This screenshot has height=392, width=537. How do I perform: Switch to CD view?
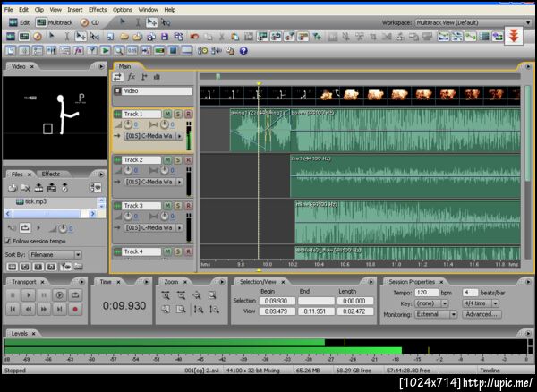click(x=90, y=21)
